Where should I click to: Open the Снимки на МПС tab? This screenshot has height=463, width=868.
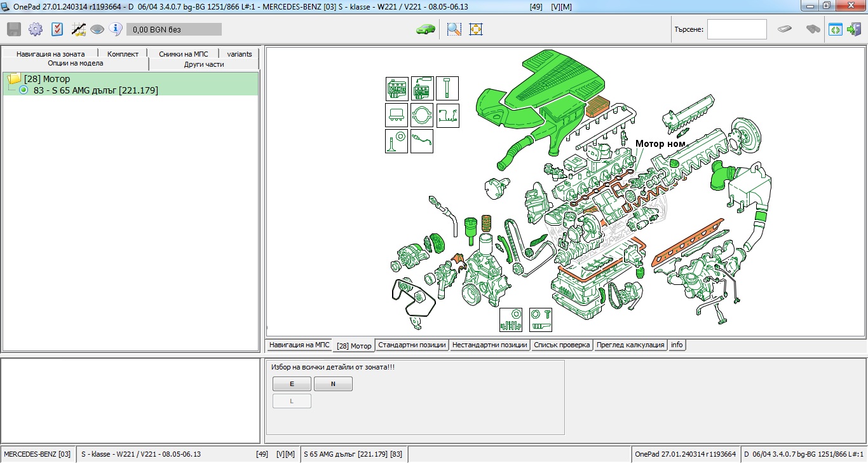coord(184,54)
